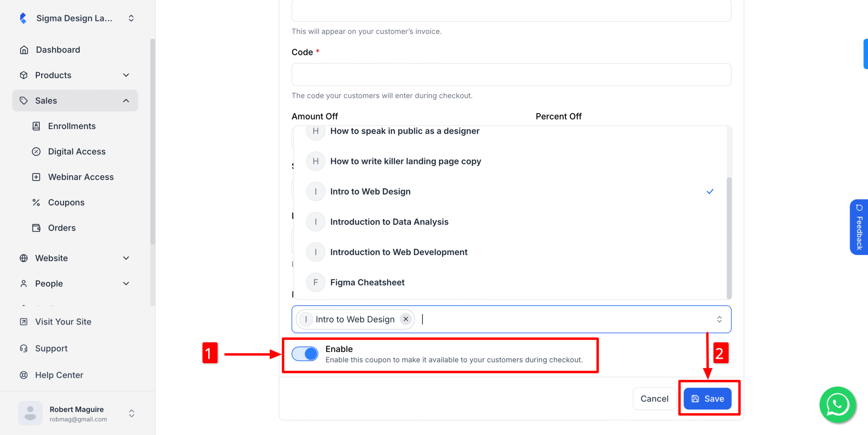Click the Coupons percent icon

[x=36, y=202]
